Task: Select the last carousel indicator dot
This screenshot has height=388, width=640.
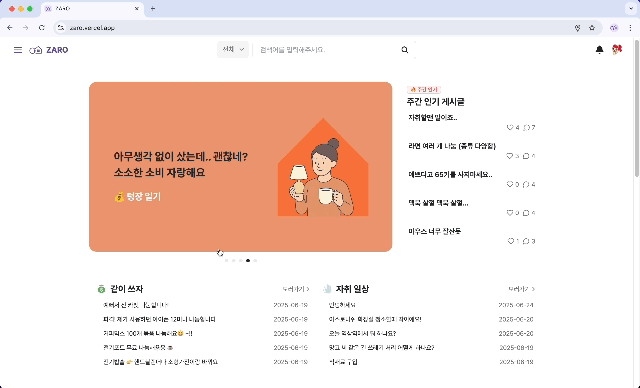Action: [255, 260]
